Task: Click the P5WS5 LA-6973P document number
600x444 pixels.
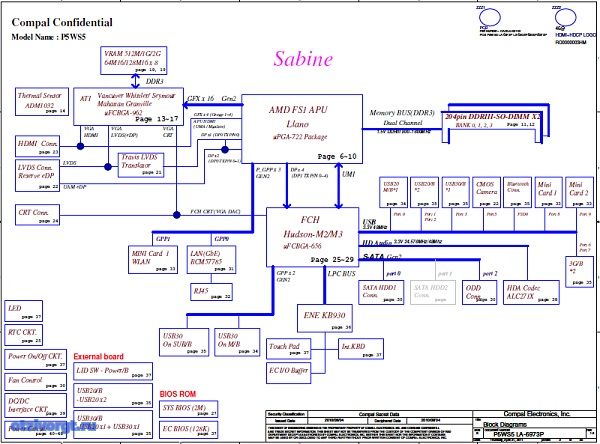Action: tap(518, 434)
